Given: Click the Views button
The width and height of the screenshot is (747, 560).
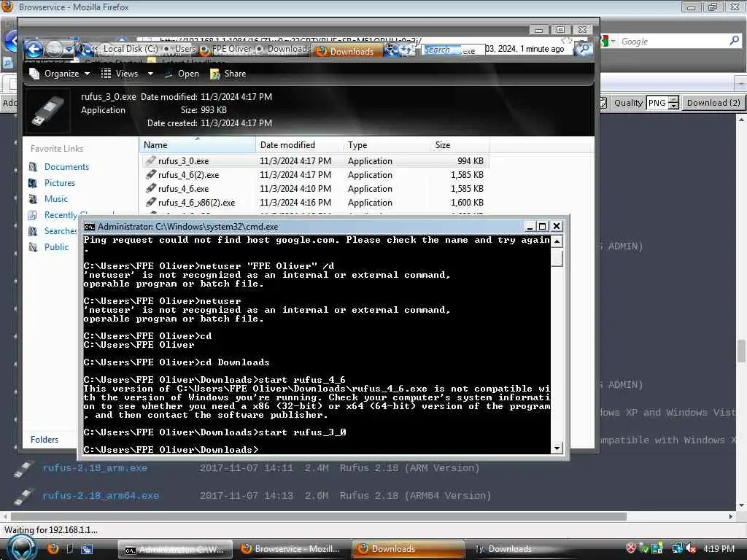Looking at the screenshot, I should pyautogui.click(x=120, y=74).
